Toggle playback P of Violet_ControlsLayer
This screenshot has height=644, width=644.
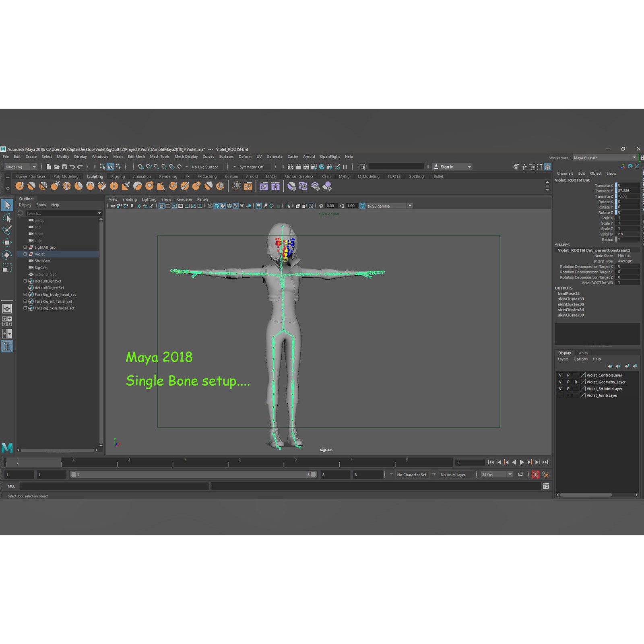(x=568, y=375)
